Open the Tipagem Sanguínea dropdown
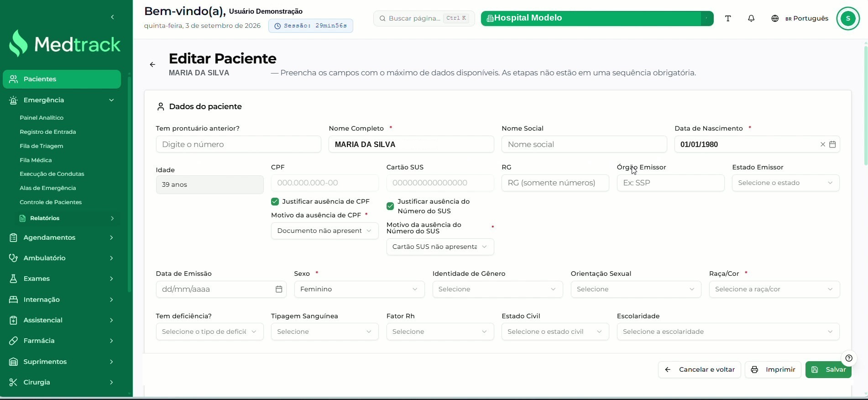868x400 pixels. coord(324,332)
